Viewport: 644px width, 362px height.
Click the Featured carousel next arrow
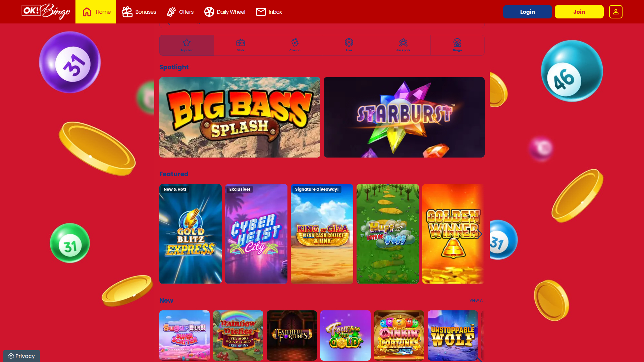[x=479, y=234]
